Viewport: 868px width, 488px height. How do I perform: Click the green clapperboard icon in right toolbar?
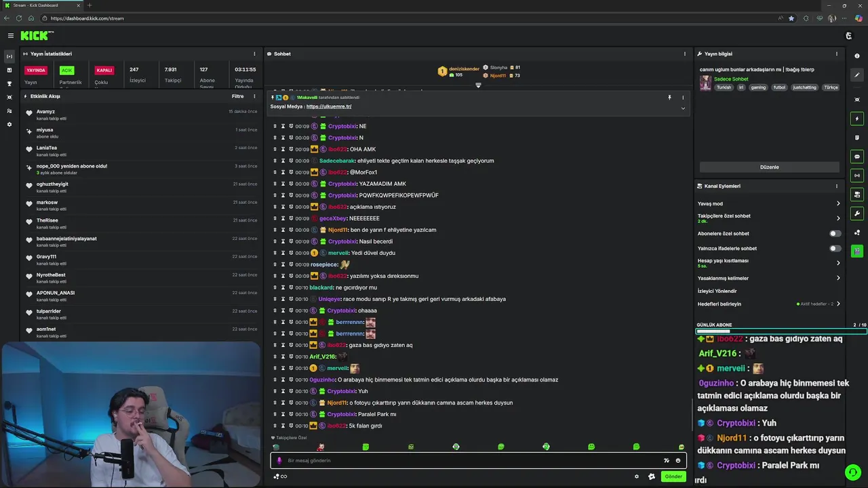(857, 251)
